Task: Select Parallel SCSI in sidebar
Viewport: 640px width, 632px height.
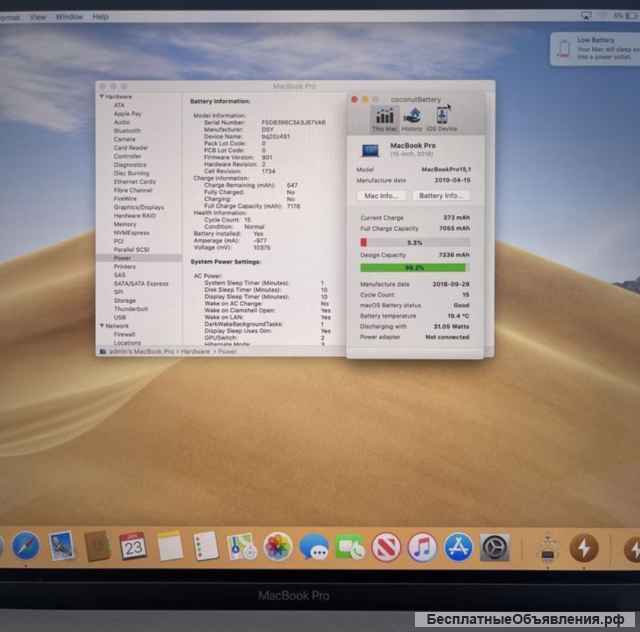Action: (x=131, y=249)
